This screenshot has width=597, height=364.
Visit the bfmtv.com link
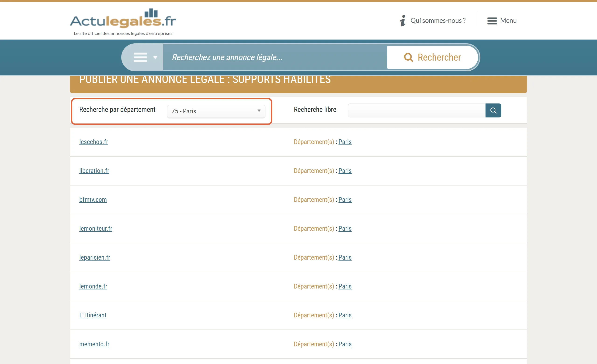93,199
